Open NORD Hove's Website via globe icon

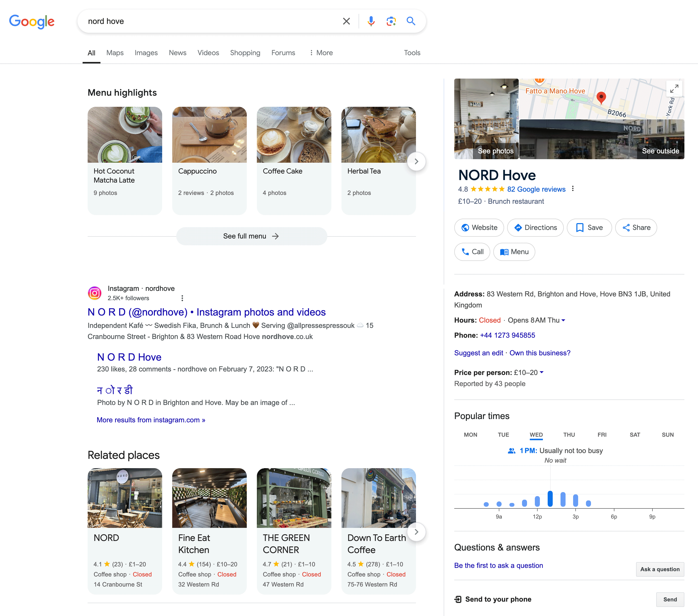tap(479, 227)
